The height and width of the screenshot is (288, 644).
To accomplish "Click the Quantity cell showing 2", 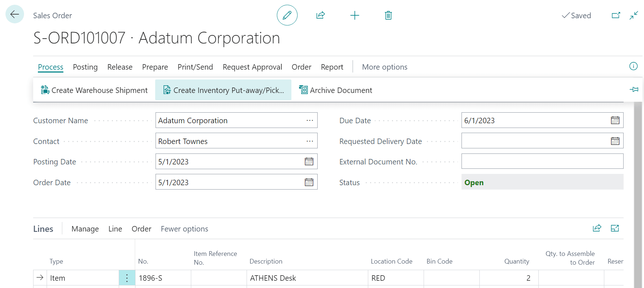I will (x=509, y=278).
